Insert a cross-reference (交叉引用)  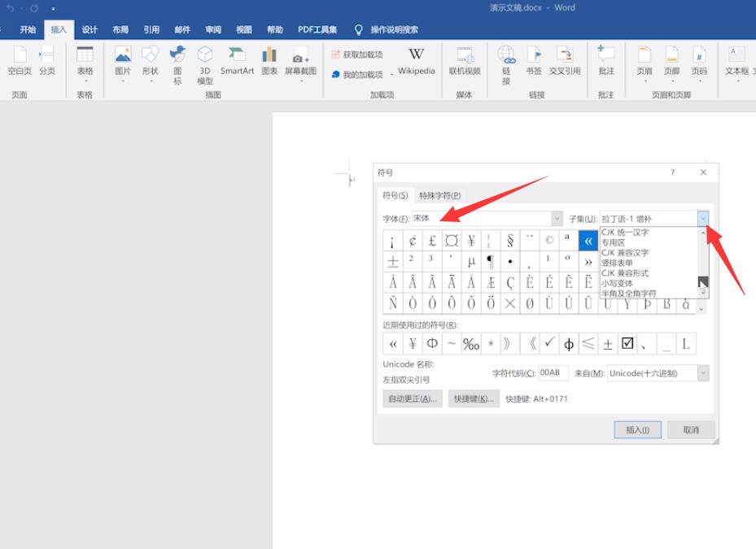point(565,61)
